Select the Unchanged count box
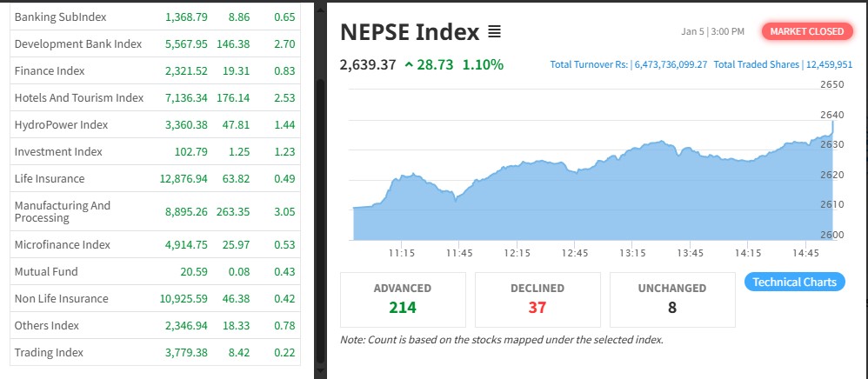The image size is (868, 379). [673, 297]
